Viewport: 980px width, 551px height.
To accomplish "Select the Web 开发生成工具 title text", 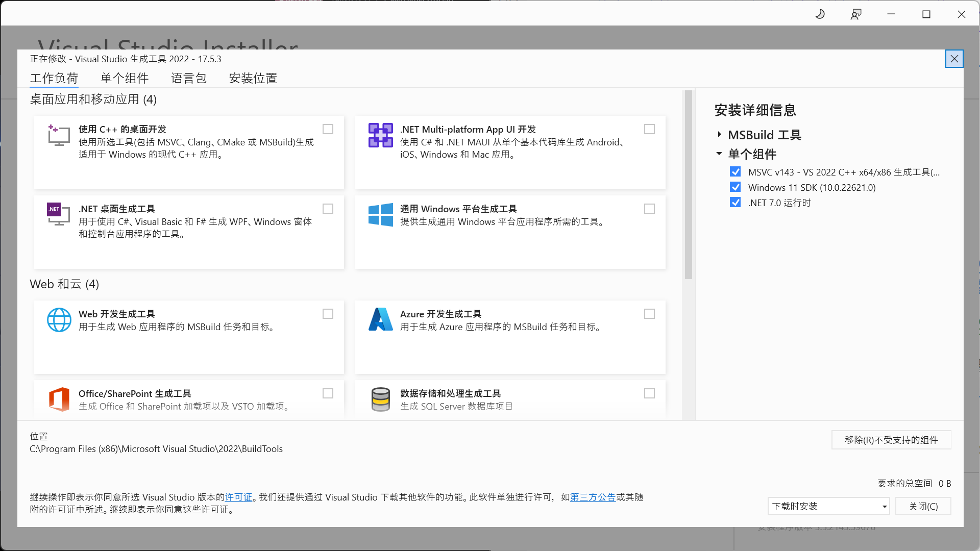I will click(x=117, y=314).
